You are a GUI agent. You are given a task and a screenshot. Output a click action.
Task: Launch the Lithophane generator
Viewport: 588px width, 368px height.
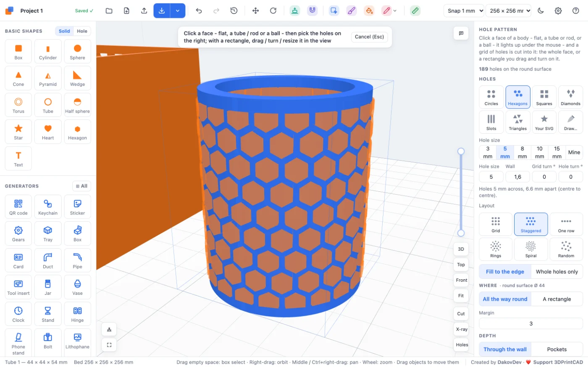pos(77,341)
